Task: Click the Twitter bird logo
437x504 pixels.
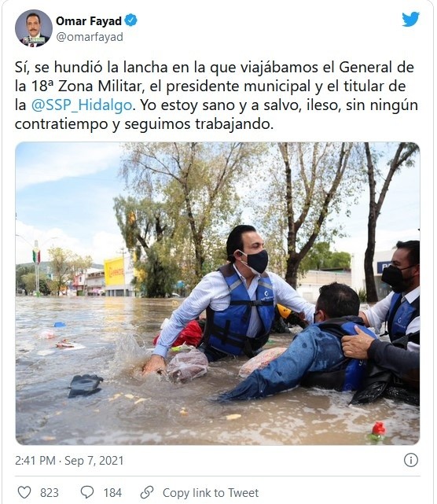Action: (x=410, y=20)
